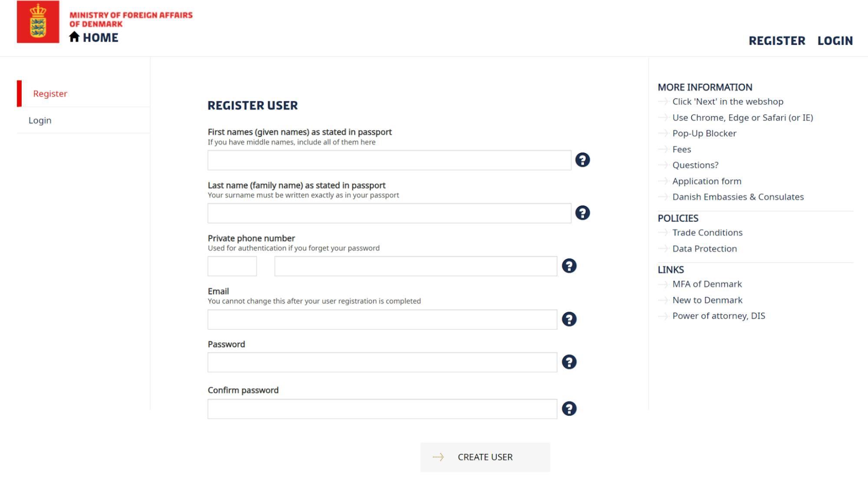Open LOGIN in the top navigation
868x477 pixels.
[x=835, y=41]
